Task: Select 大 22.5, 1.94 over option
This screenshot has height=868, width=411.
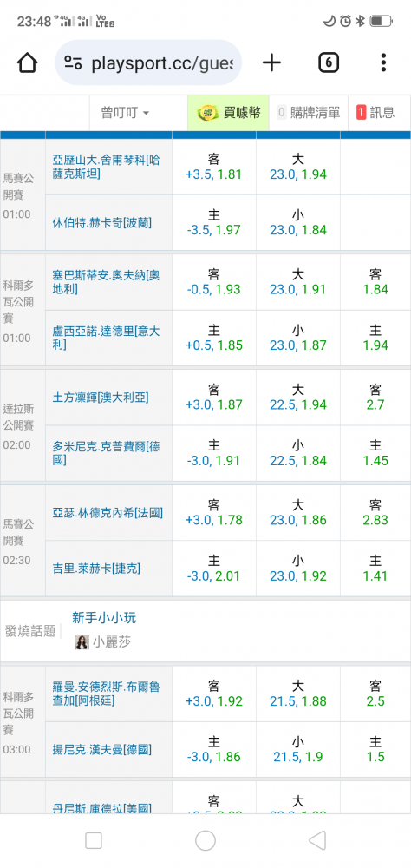Action: 298,398
